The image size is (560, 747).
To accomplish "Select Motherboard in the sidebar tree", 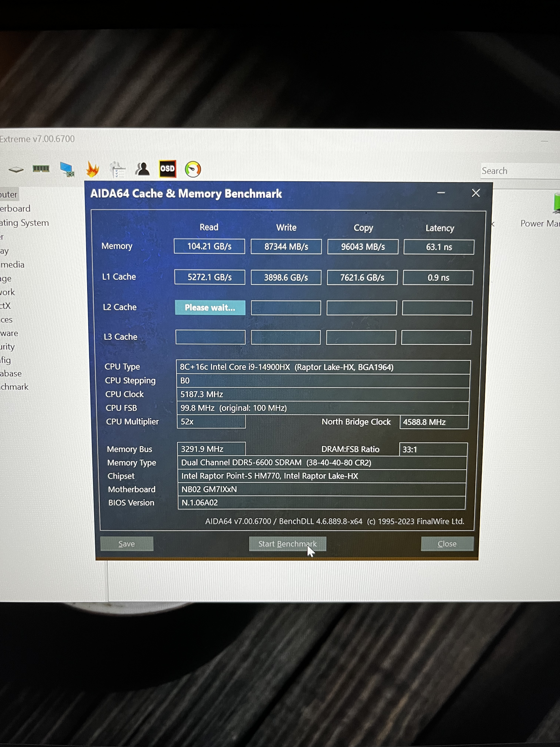I will click(15, 209).
